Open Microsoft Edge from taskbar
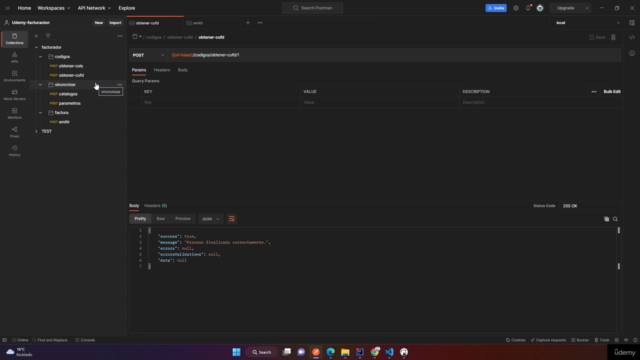 (331, 352)
